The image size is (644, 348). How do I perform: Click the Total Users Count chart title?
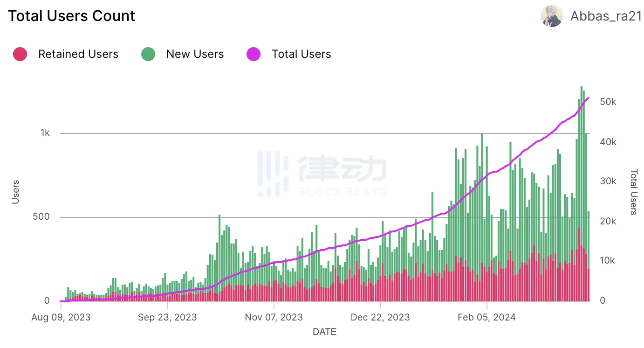71,16
